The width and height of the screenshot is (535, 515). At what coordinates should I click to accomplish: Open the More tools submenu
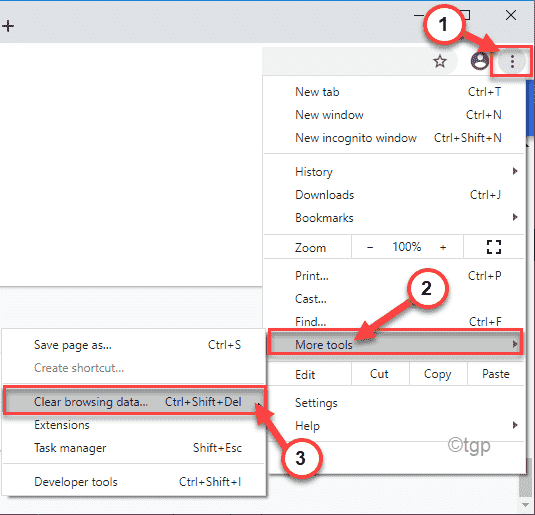(x=395, y=345)
